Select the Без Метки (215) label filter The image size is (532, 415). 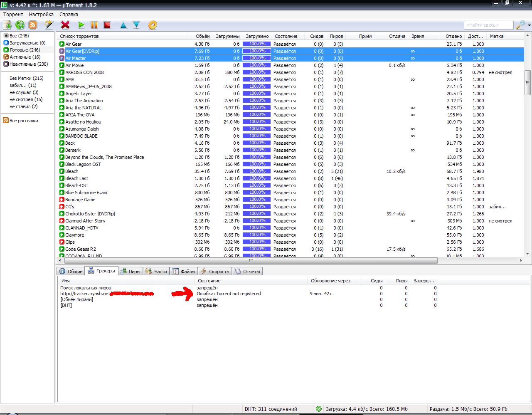27,78
